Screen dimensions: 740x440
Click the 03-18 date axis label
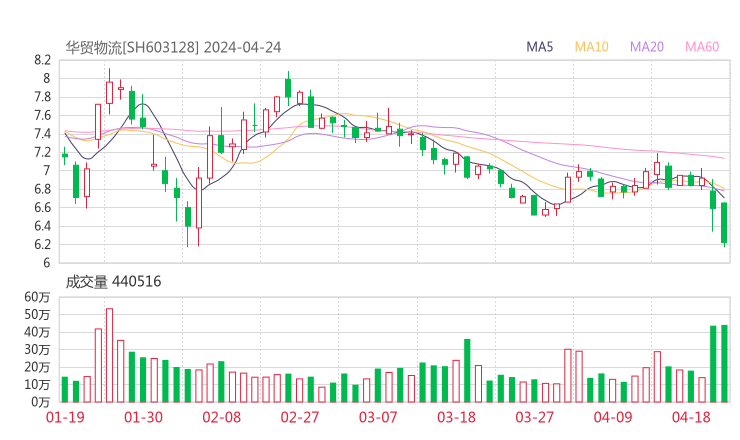(456, 417)
